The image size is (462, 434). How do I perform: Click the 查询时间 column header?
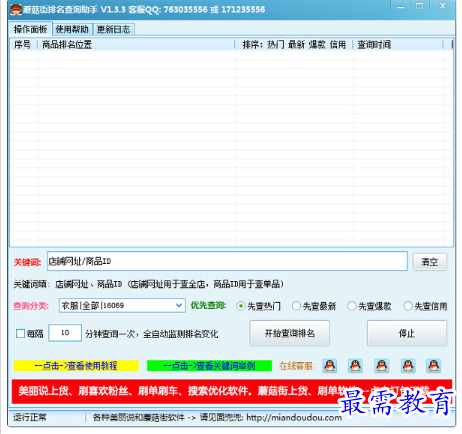(x=398, y=44)
